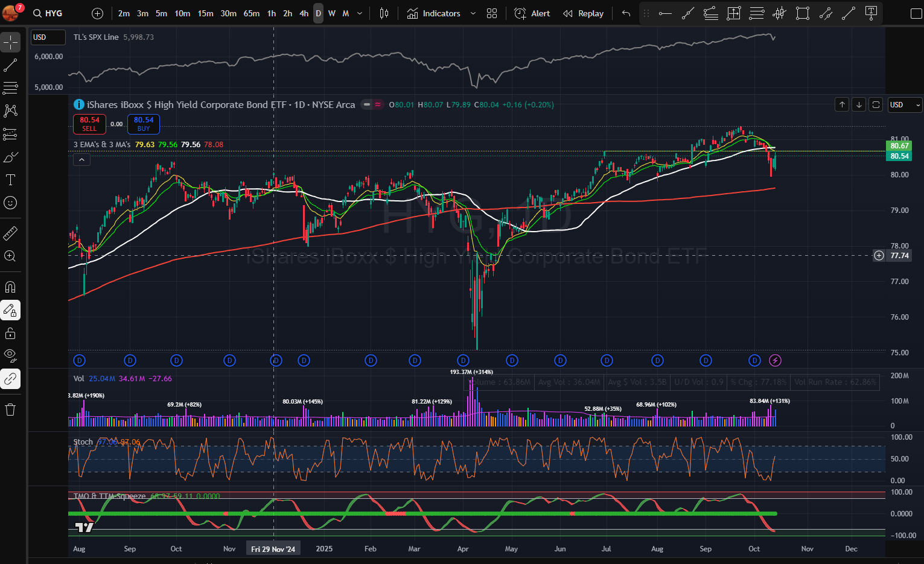Viewport: 924px width, 564px height.
Task: Expand the Indicators dropdown arrow
Action: coord(473,13)
